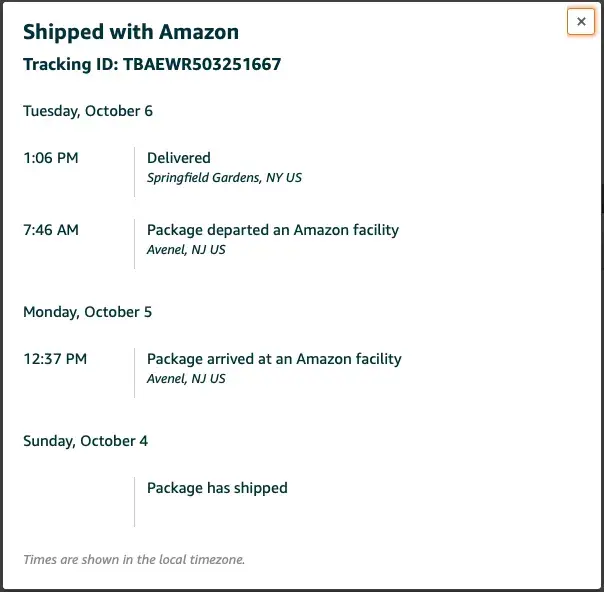Click the 'Tuesday, October 6' date header
Screen dimensions: 604x592
tap(88, 111)
